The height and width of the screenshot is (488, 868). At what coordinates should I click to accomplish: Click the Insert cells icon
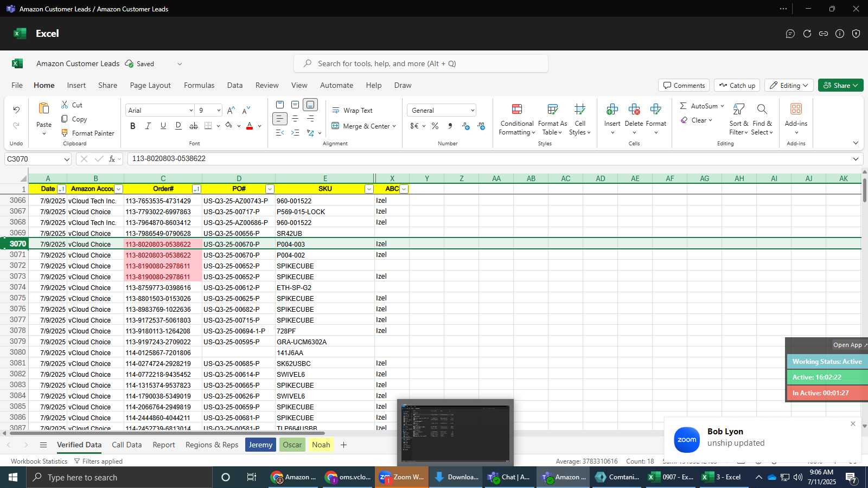[612, 110]
